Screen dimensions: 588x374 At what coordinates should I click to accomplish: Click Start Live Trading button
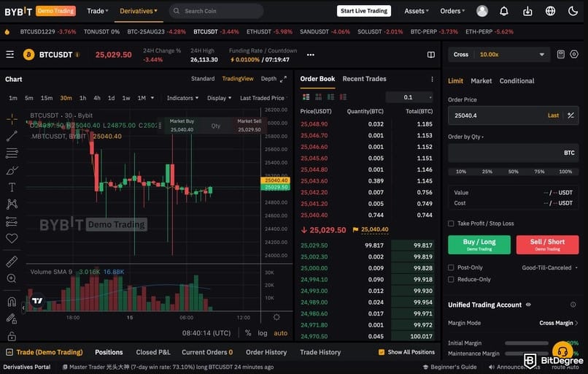point(364,11)
